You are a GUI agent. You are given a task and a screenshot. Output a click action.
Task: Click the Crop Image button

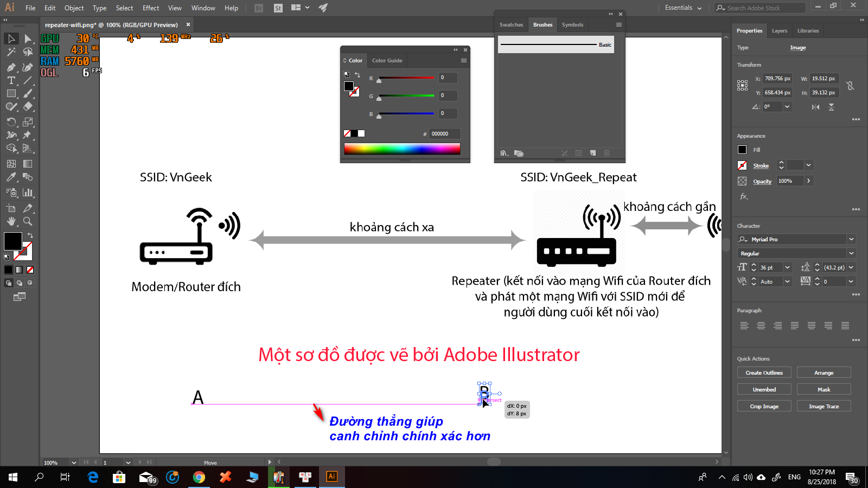click(x=764, y=406)
